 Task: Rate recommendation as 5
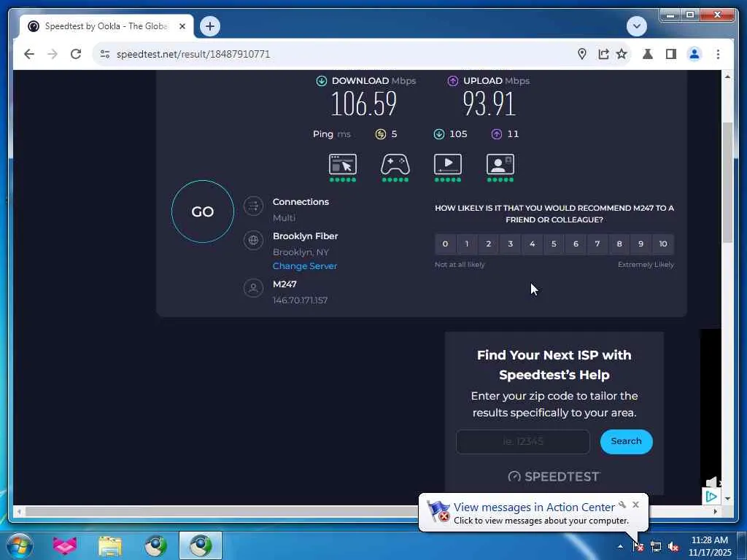tap(554, 244)
